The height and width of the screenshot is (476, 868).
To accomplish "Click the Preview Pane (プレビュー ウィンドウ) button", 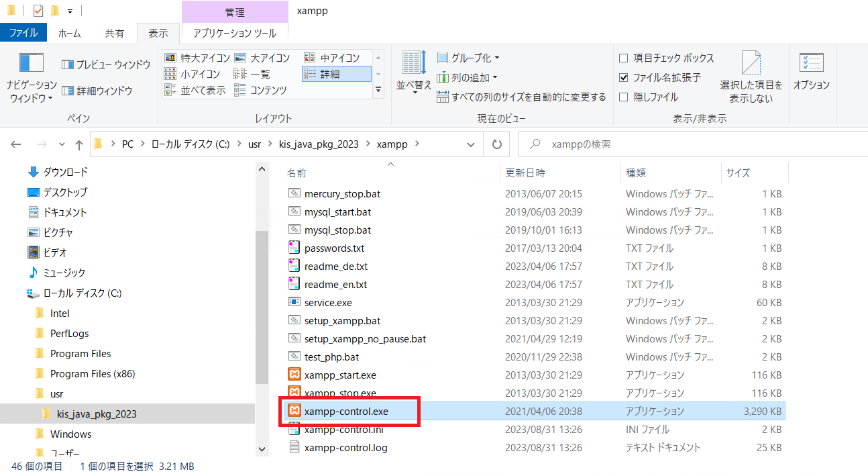I will [106, 64].
